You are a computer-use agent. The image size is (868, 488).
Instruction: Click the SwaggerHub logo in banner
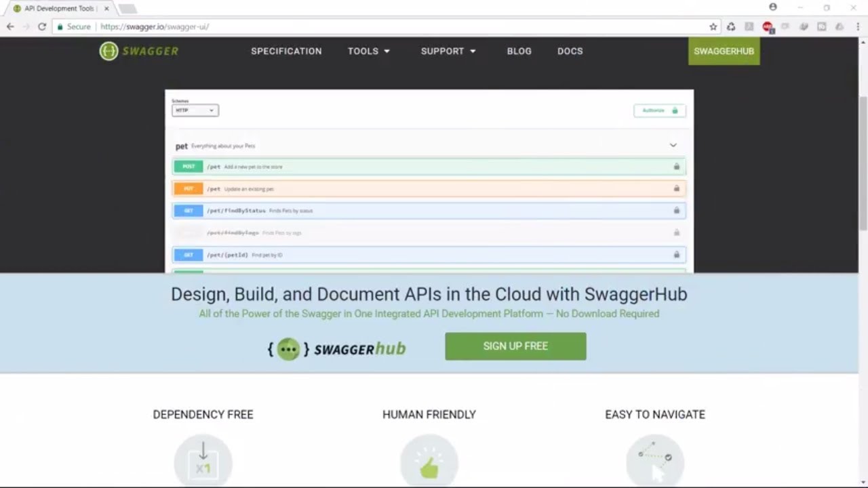(336, 348)
